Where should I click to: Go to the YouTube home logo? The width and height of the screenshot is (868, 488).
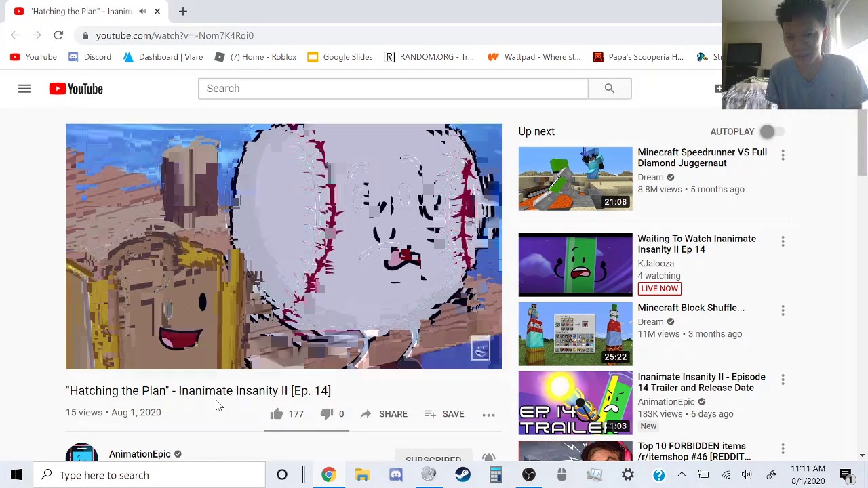pyautogui.click(x=76, y=89)
